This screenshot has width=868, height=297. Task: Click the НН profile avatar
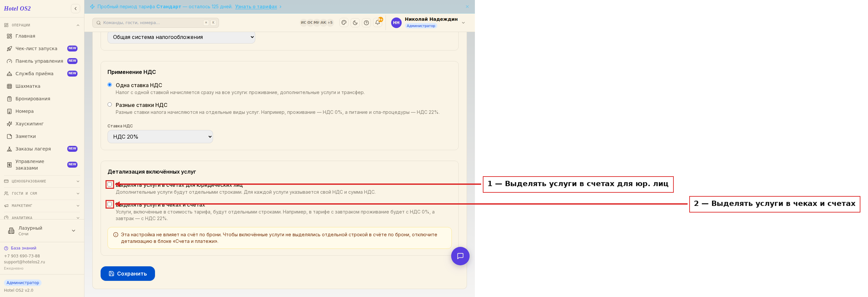[396, 22]
